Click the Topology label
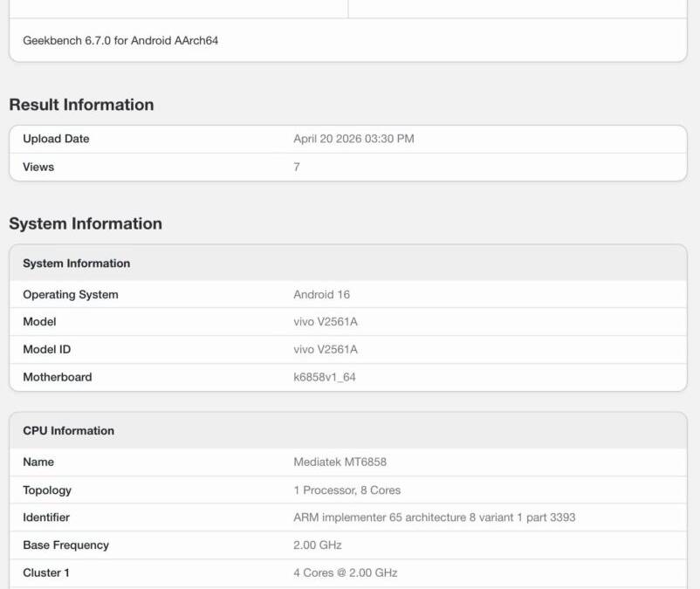This screenshot has height=589, width=700. point(47,490)
